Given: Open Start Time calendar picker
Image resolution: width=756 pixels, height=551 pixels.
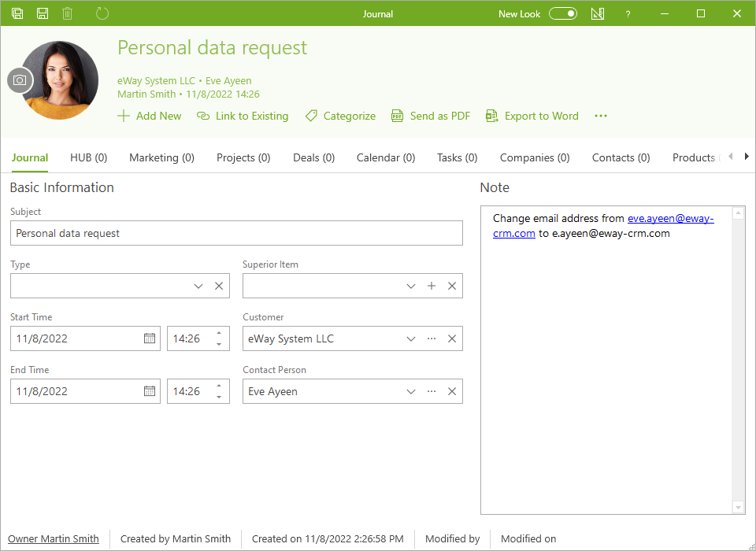Looking at the screenshot, I should 150,338.
